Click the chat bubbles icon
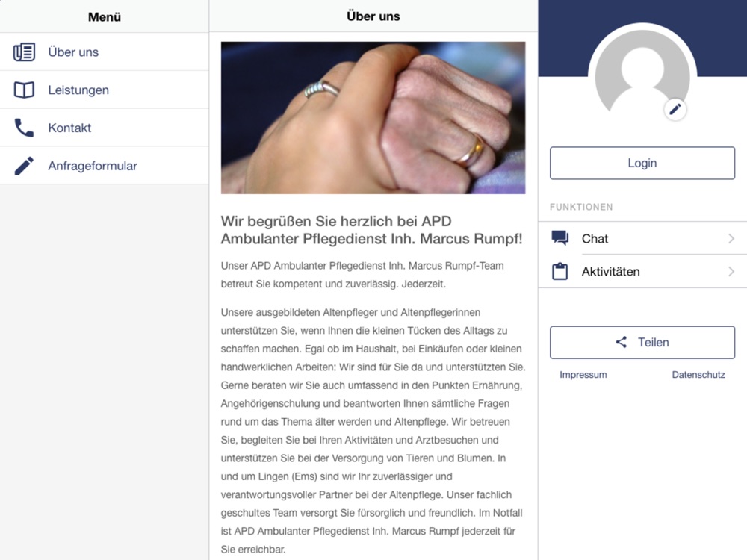The image size is (747, 560). click(x=560, y=237)
